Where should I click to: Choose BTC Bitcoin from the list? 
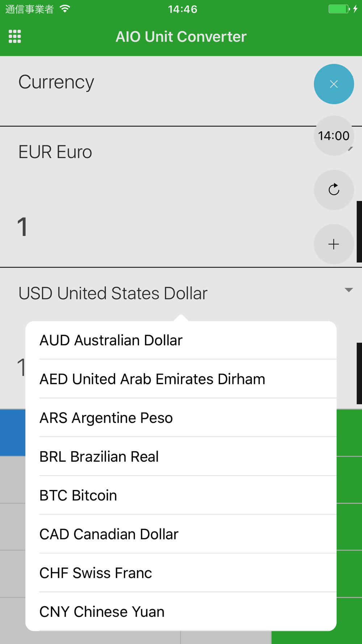181,495
